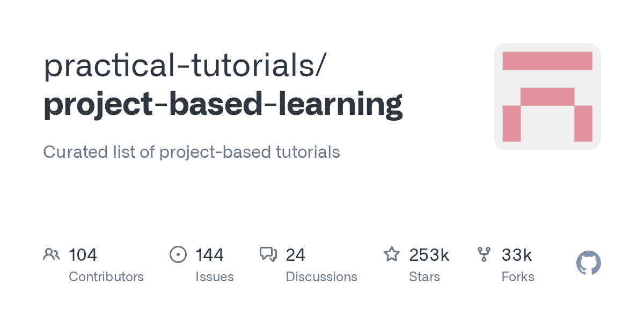Click the 33k forks count

[x=516, y=255]
